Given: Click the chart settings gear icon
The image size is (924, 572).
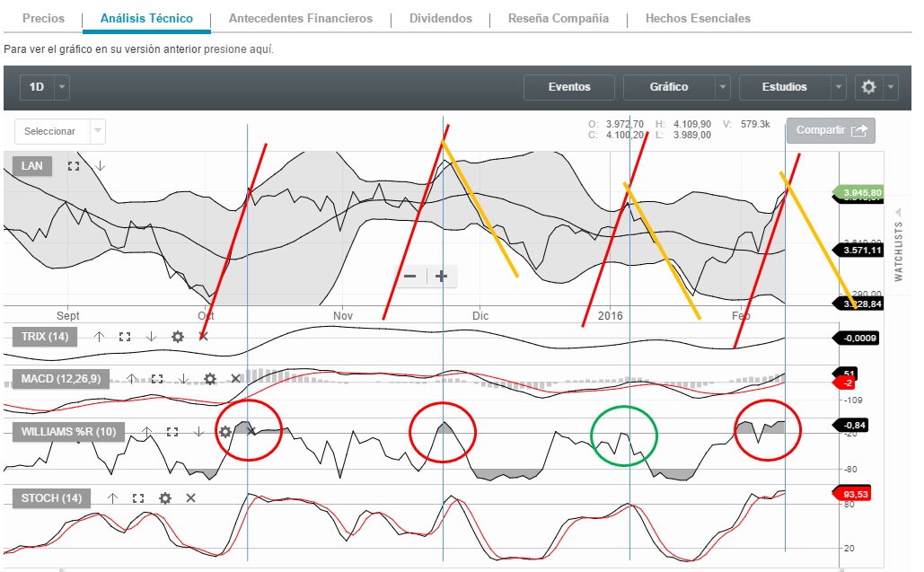Looking at the screenshot, I should pyautogui.click(x=868, y=87).
